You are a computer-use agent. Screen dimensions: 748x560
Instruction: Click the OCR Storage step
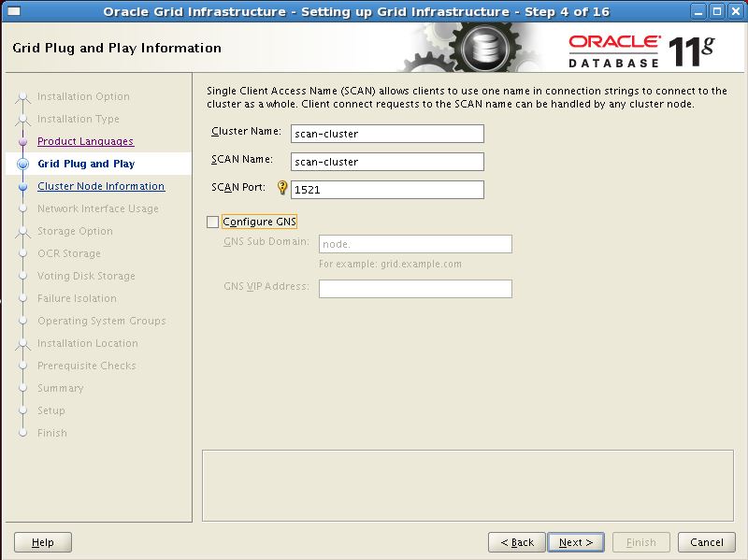pyautogui.click(x=69, y=253)
